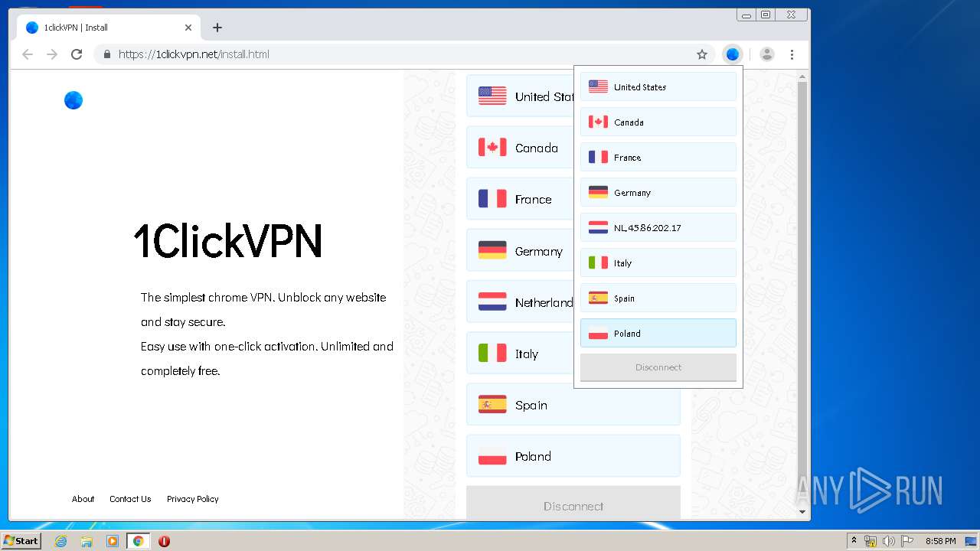Choose Poland on the web page list
Image resolution: width=980 pixels, height=551 pixels.
(x=573, y=456)
